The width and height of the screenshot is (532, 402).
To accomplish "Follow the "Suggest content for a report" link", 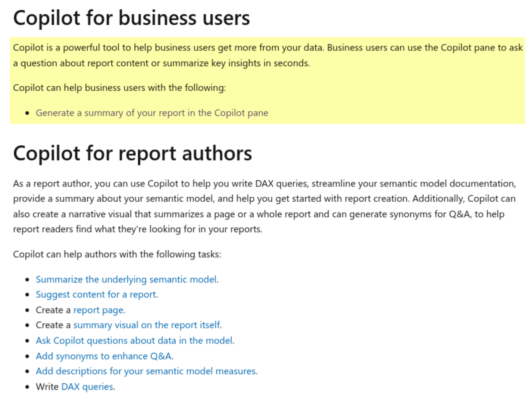I will [96, 295].
